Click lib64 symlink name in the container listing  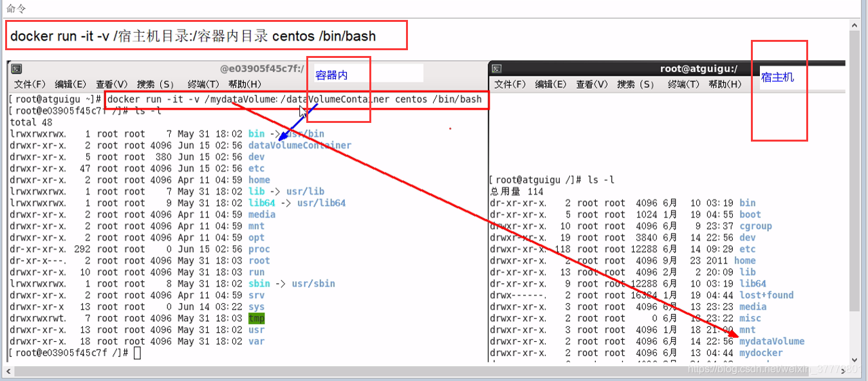click(x=261, y=203)
